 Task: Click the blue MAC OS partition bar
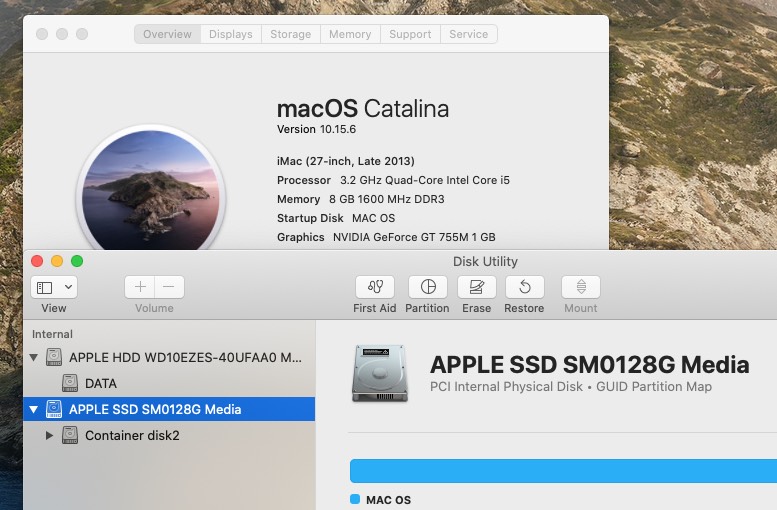click(x=563, y=471)
